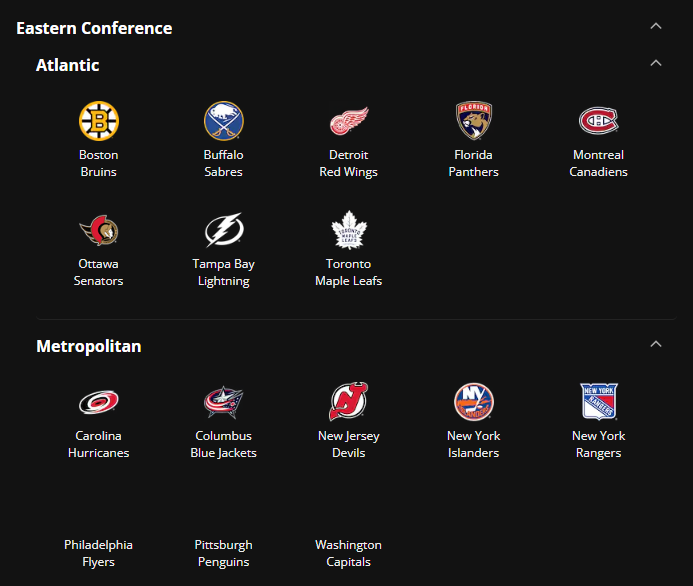Viewport: 693px width, 586px height.
Task: Open the Philadelphia Flyers team link
Action: (99, 553)
